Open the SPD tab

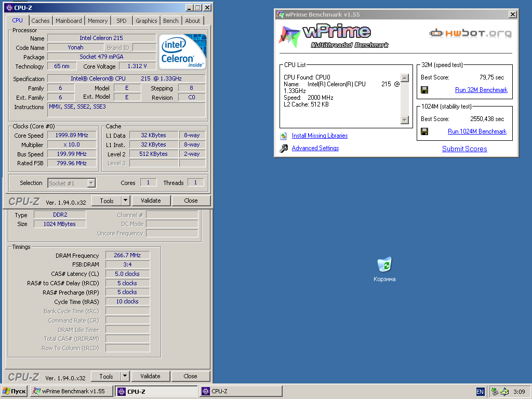(x=122, y=21)
